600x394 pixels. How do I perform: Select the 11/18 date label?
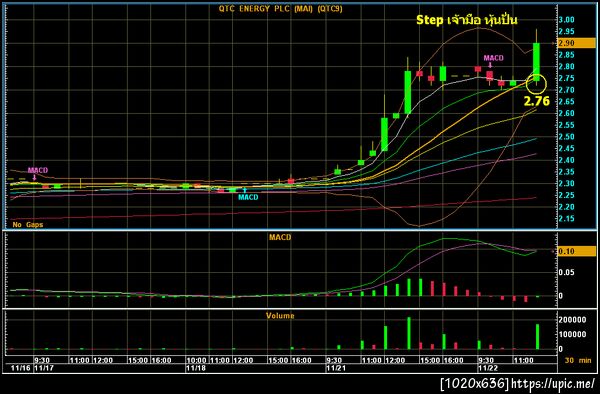click(x=196, y=368)
